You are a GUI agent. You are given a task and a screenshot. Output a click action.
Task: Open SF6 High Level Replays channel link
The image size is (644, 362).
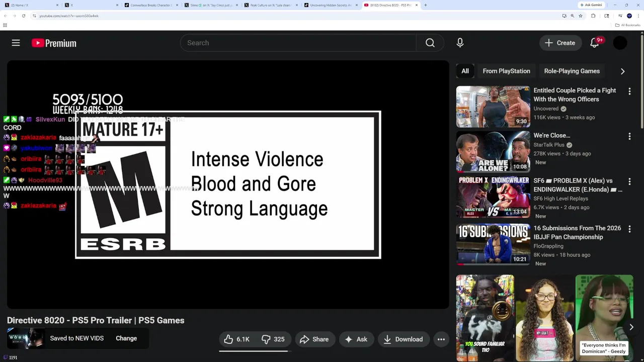click(x=560, y=199)
